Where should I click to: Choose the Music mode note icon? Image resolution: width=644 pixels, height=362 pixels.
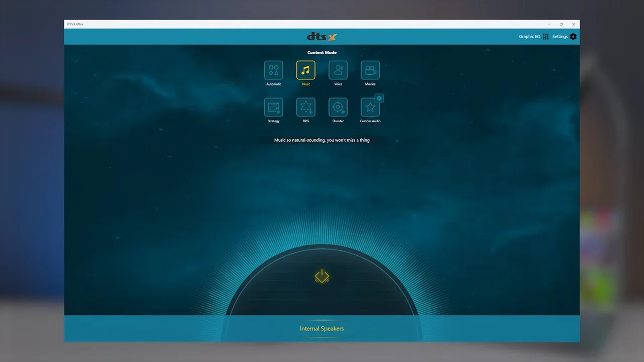pos(306,70)
